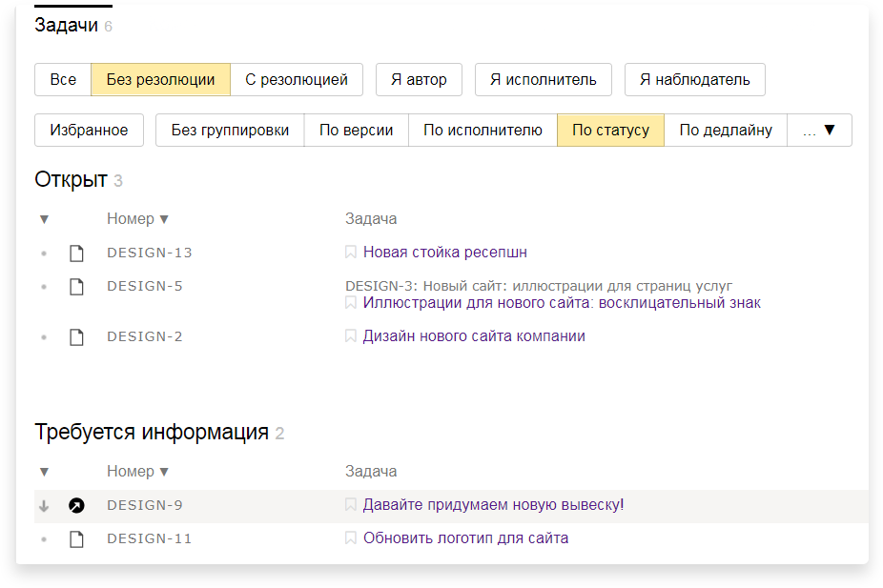This screenshot has width=883, height=588.
Task: Click the task key DESIGN-5
Action: click(145, 286)
